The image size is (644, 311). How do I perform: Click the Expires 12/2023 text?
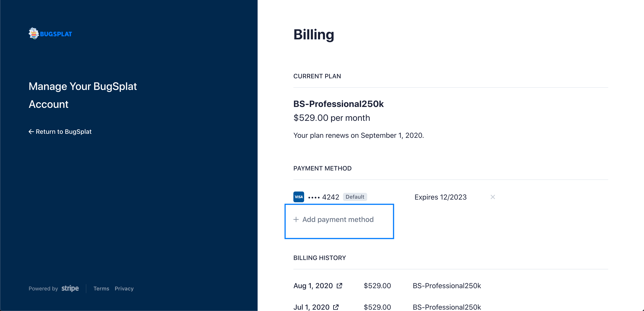440,197
